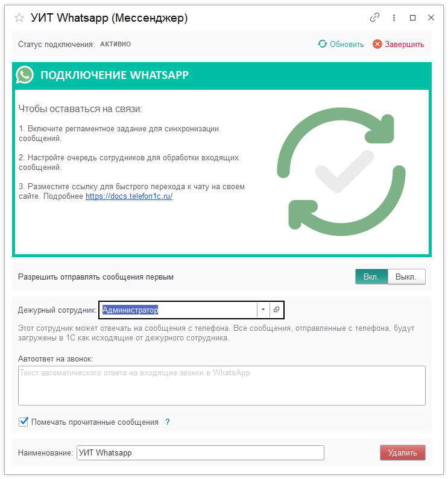The width and height of the screenshot is (448, 479).
Task: Open the duty employee record icon
Action: pos(276,310)
